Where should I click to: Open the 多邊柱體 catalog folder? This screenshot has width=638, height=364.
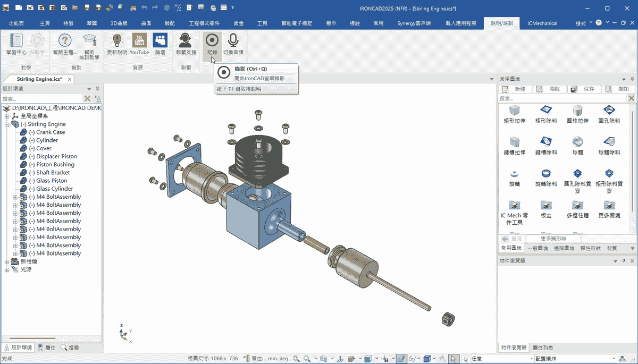(x=577, y=205)
